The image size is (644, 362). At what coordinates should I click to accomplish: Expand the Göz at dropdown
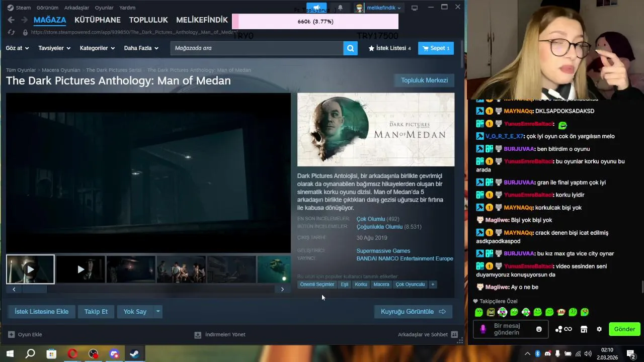(18, 48)
